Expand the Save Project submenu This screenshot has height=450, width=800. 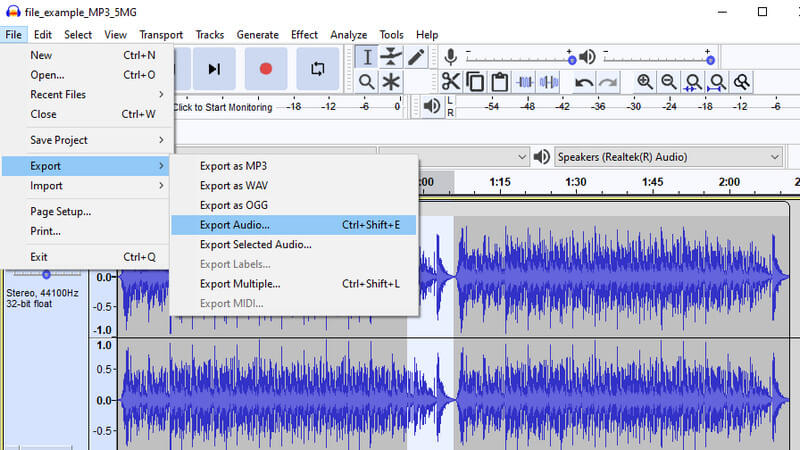[x=85, y=140]
